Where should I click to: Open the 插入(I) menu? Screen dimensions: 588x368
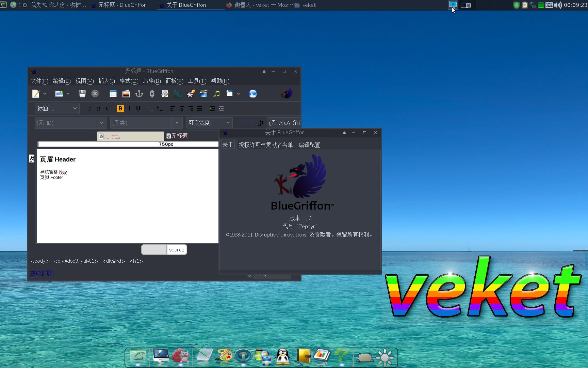tap(107, 81)
